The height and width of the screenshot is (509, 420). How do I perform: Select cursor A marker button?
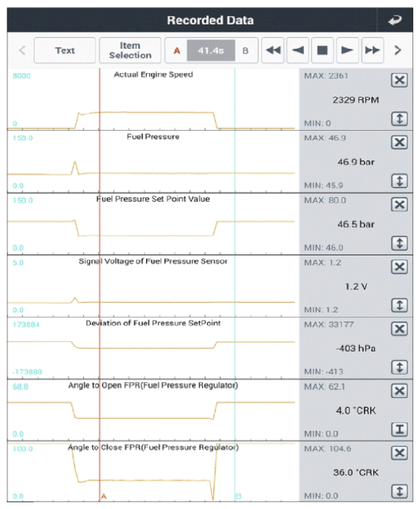176,51
